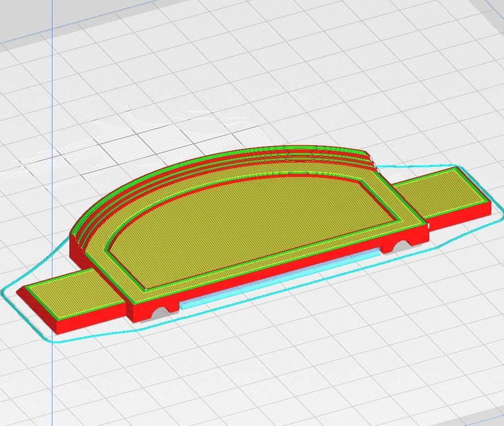504x426 pixels.
Task: Click the left arch cutout on front wall
Action: (161, 312)
